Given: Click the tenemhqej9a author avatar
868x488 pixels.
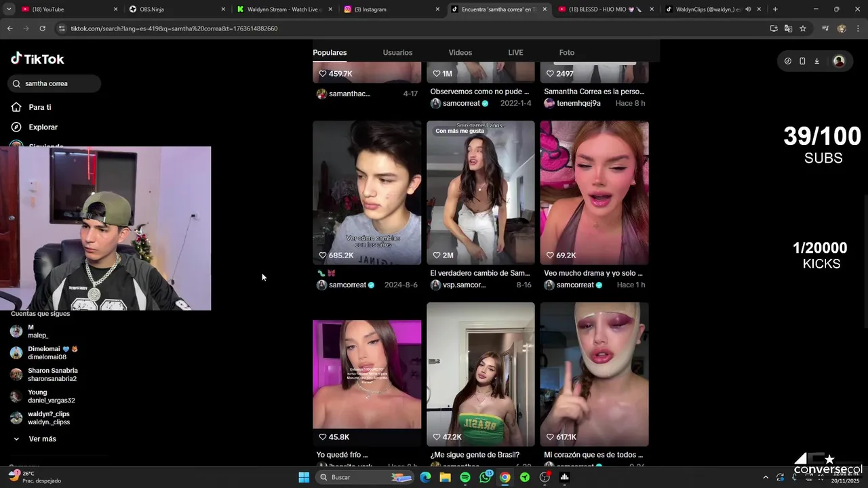Looking at the screenshot, I should coord(549,103).
